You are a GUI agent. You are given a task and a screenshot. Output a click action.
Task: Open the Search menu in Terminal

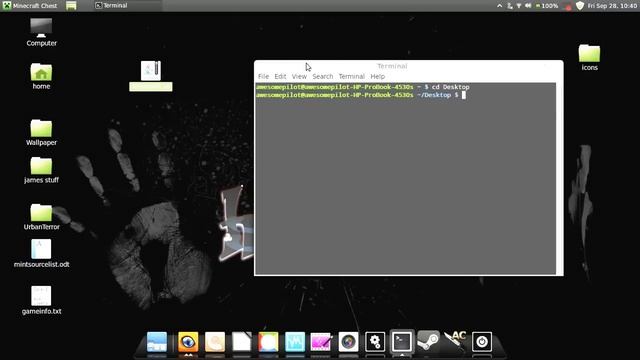coord(322,76)
